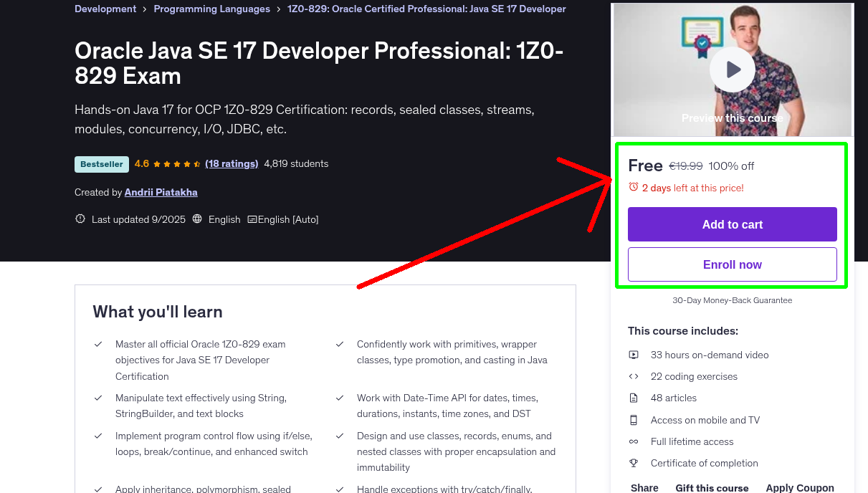This screenshot has width=868, height=493.
Task: Open the 18 ratings link
Action: pos(232,163)
